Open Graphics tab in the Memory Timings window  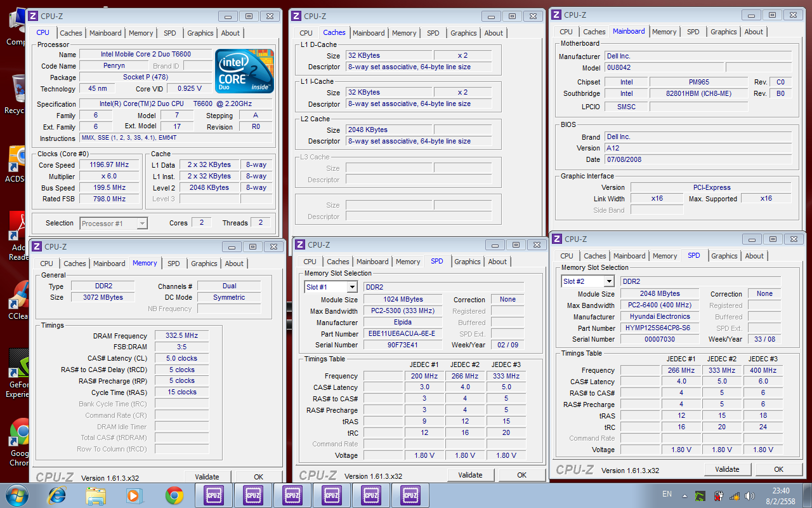tap(204, 264)
